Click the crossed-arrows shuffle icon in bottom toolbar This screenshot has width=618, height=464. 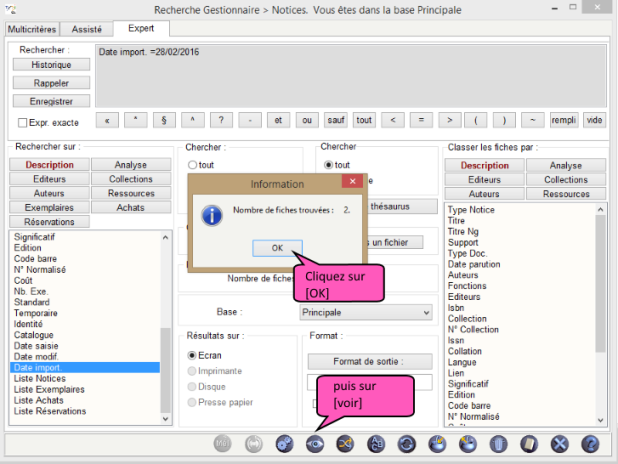(x=345, y=444)
